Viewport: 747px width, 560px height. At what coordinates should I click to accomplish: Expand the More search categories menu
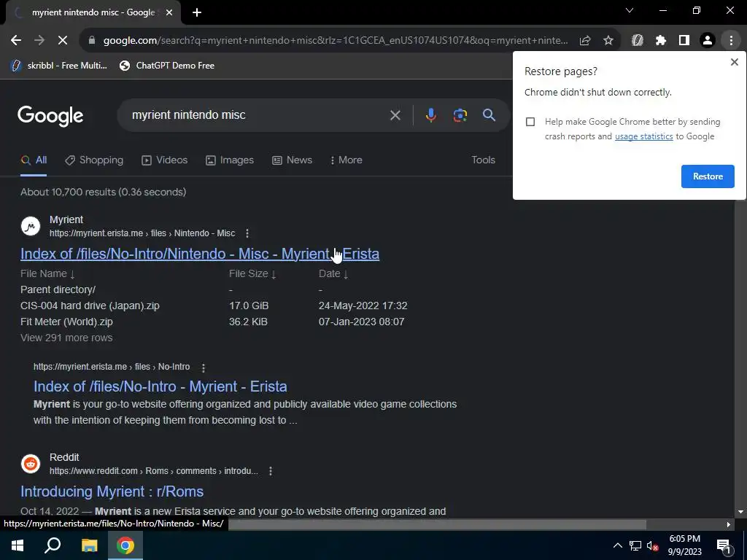click(347, 160)
